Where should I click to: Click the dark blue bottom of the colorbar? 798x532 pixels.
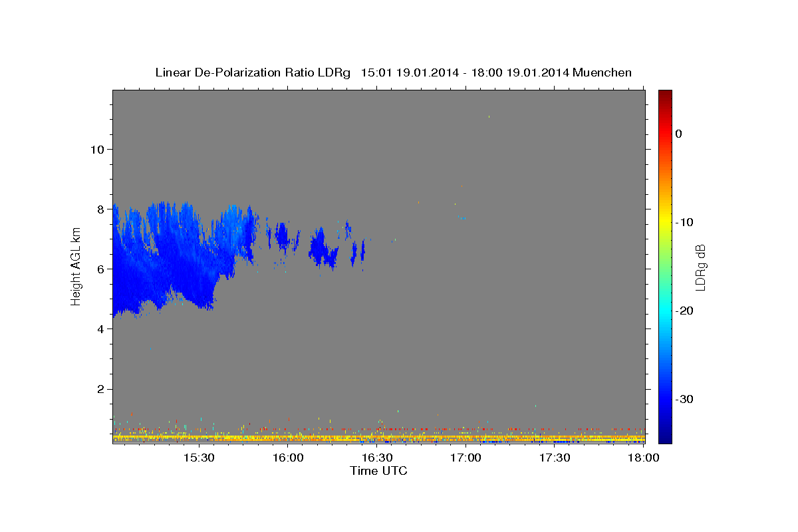point(665,436)
